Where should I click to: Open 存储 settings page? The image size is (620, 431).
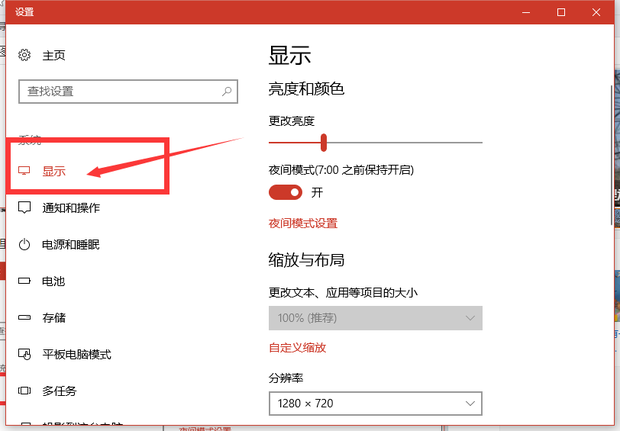click(x=54, y=318)
